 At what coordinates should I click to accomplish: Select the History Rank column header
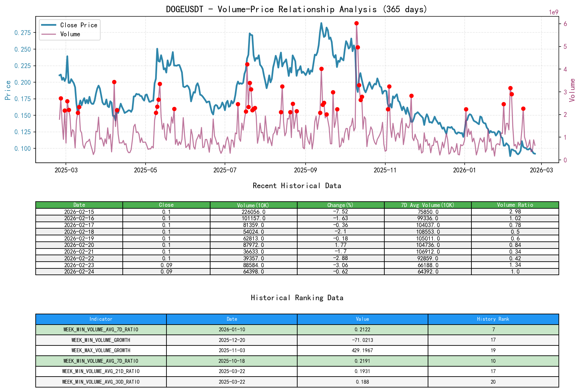click(493, 319)
